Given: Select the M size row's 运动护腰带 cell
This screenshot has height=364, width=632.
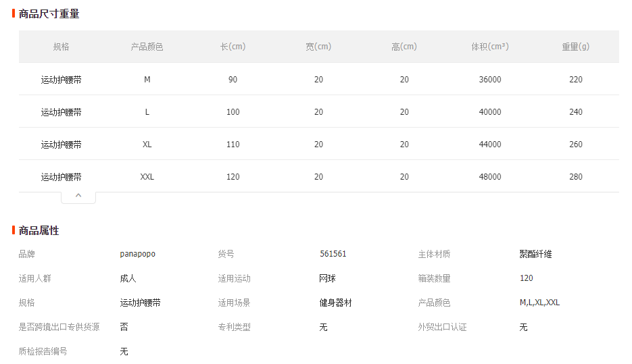Looking at the screenshot, I should click(62, 80).
